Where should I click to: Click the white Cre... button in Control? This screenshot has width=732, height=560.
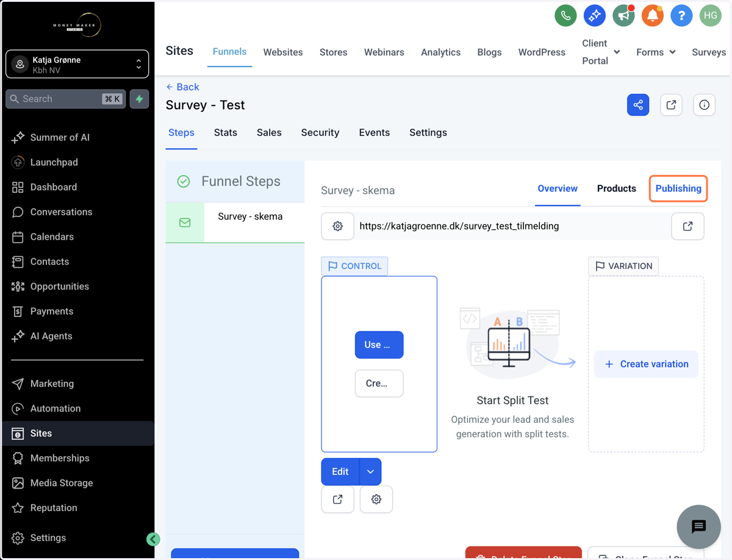[379, 383]
